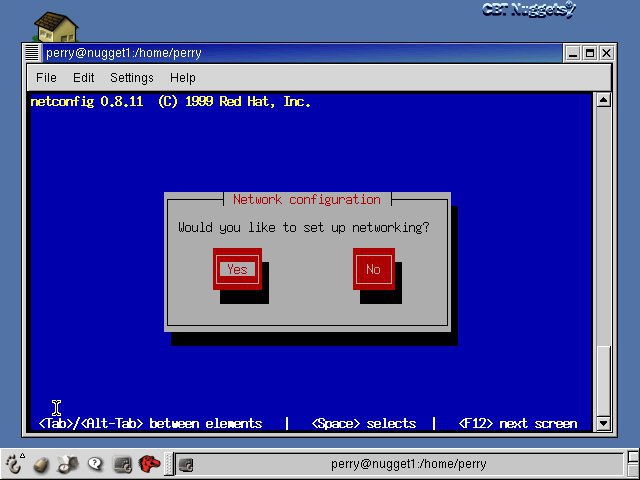Image resolution: width=640 pixels, height=480 pixels.
Task: Click the terminal scrollbar up arrow
Action: coord(603,100)
